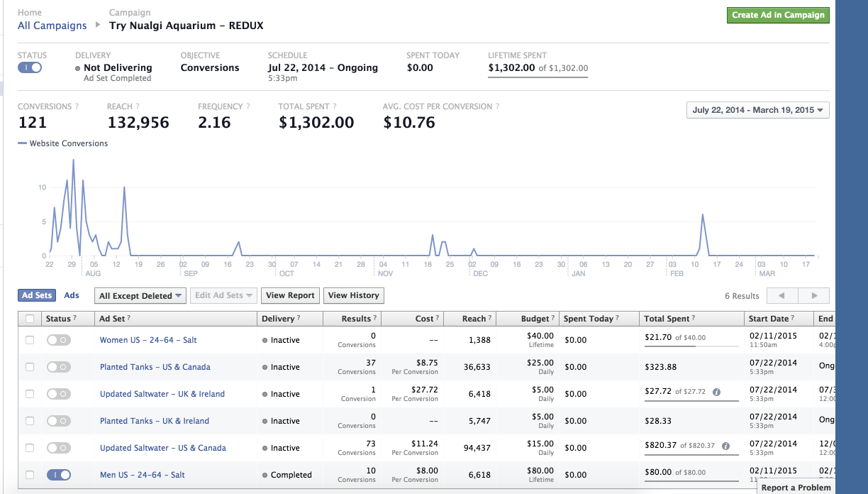
Task: Check the box for Planted Tanks – US & Canada
Action: (30, 367)
